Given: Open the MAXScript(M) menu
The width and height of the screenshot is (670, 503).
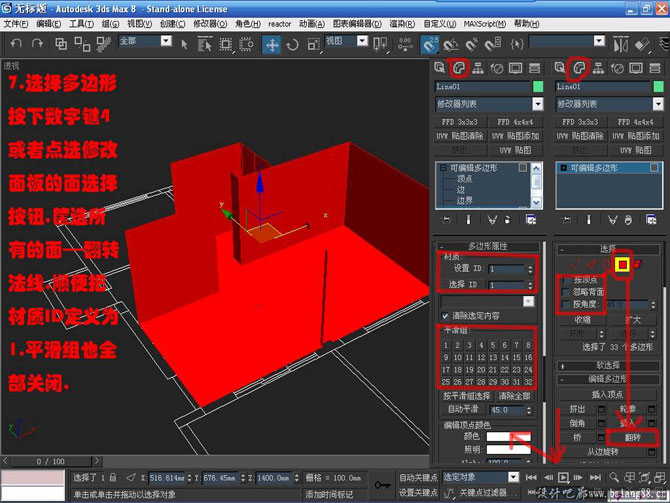Looking at the screenshot, I should click(x=485, y=24).
